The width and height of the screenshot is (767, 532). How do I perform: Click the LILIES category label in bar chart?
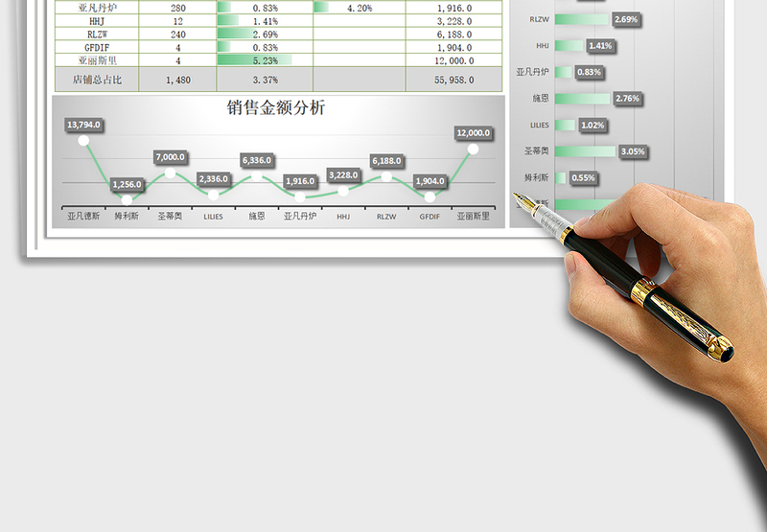click(540, 126)
